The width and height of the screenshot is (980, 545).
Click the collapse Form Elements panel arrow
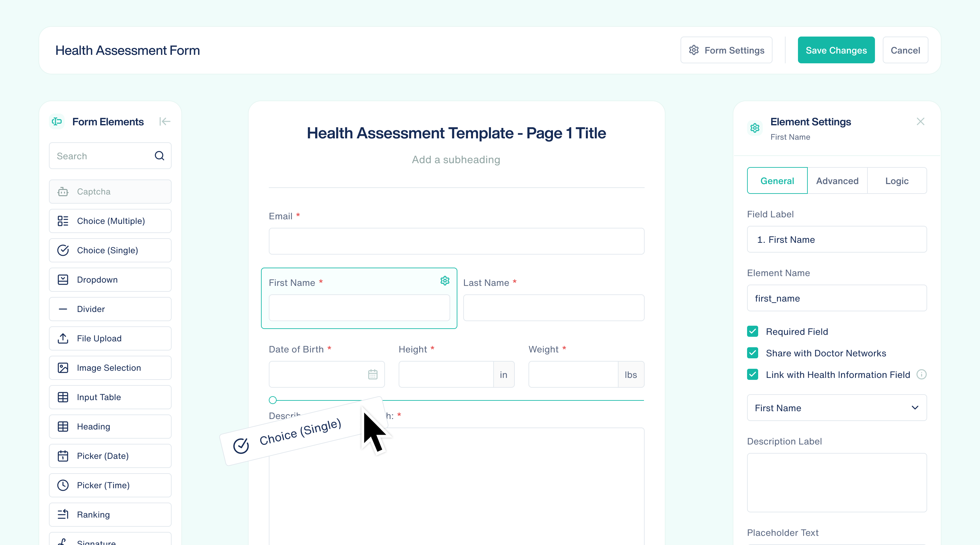click(164, 121)
